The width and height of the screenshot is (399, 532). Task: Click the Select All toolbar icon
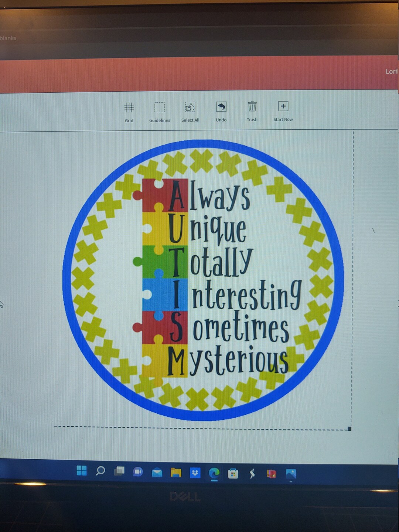tap(190, 111)
